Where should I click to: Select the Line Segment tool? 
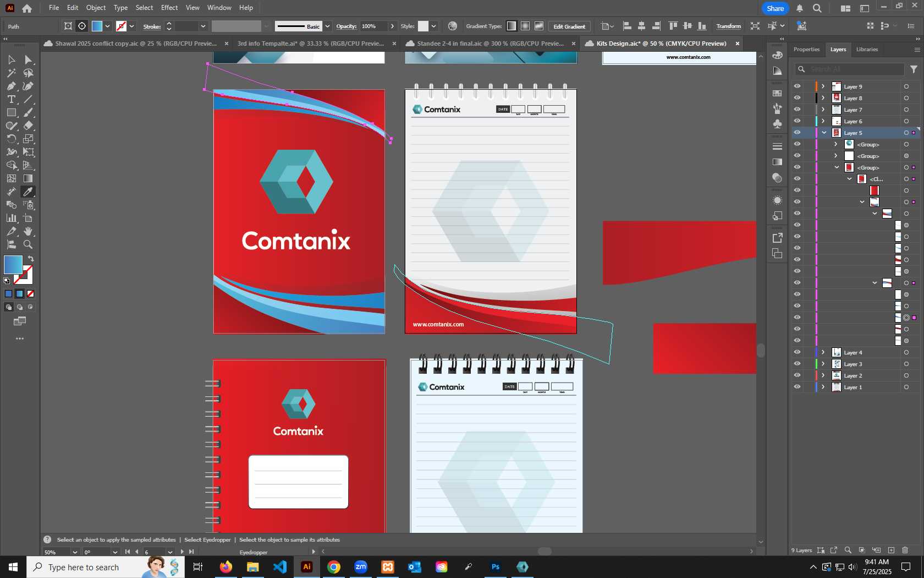(x=28, y=99)
